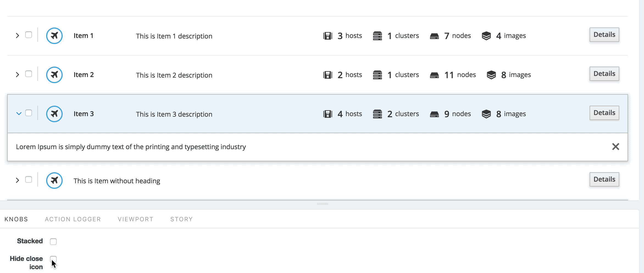Click the clusters icon in Item 1 row
This screenshot has height=273, width=644.
377,36
